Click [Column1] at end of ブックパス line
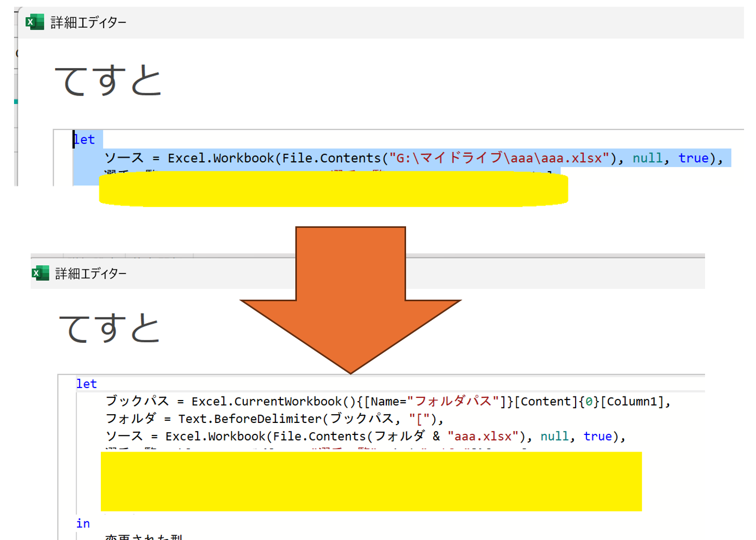The height and width of the screenshot is (540, 756). tap(632, 402)
